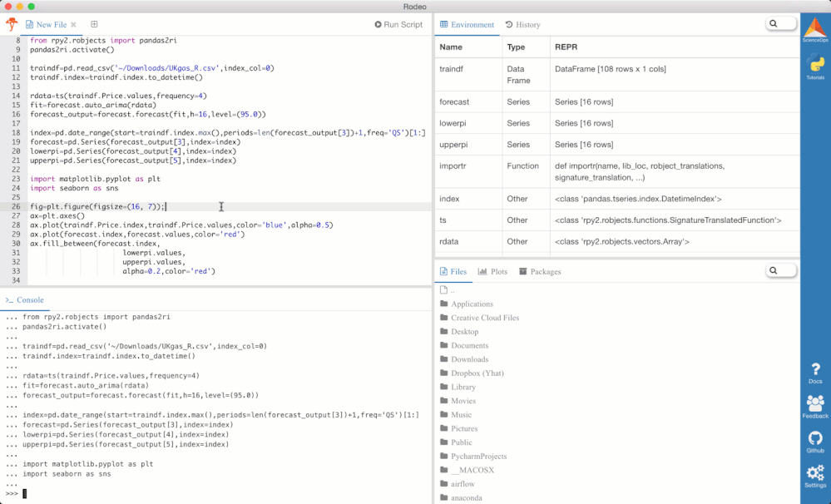The height and width of the screenshot is (504, 831).
Task: Select the forecast variable row
Action: pos(617,101)
